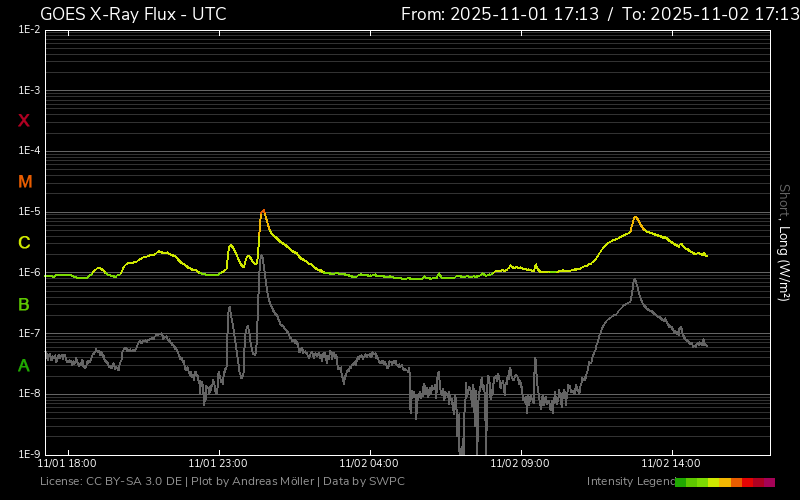800x500 pixels.
Task: Click the tallest peak on the gray short-flux curve
Action: point(262,255)
